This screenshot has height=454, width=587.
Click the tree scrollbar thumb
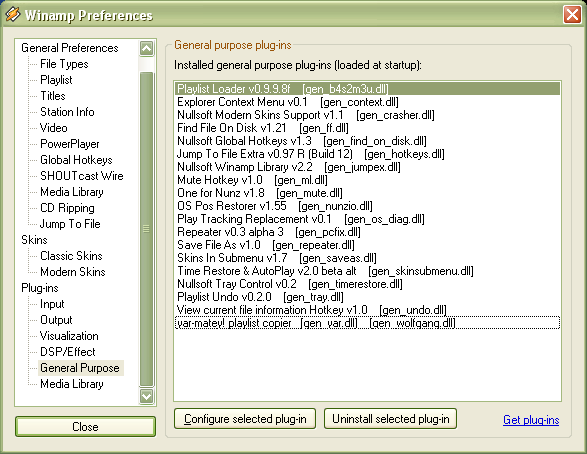[x=146, y=229]
